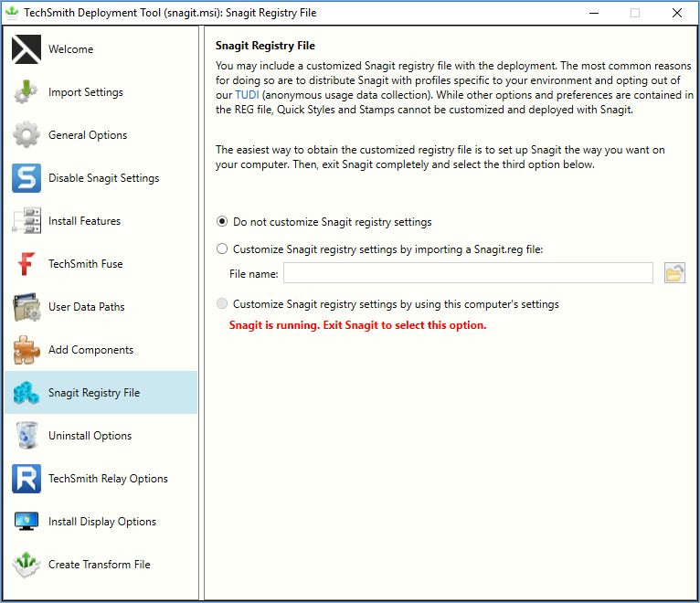The width and height of the screenshot is (700, 603).
Task: Open User Data Paths label
Action: [x=87, y=307]
